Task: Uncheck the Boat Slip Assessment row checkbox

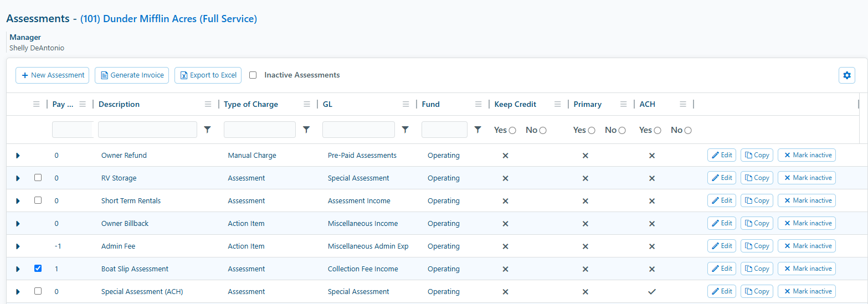Action: click(x=38, y=269)
